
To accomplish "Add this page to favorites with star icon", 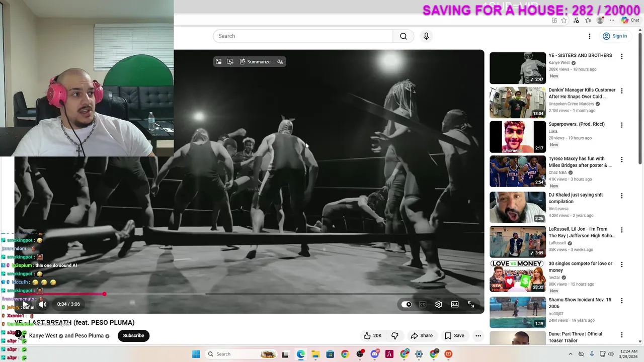I will [564, 20].
